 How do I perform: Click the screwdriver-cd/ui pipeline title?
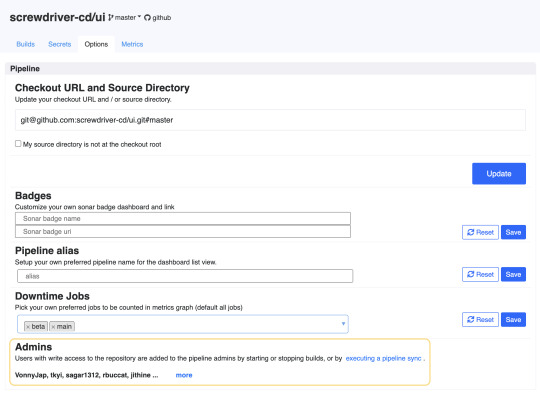click(57, 17)
